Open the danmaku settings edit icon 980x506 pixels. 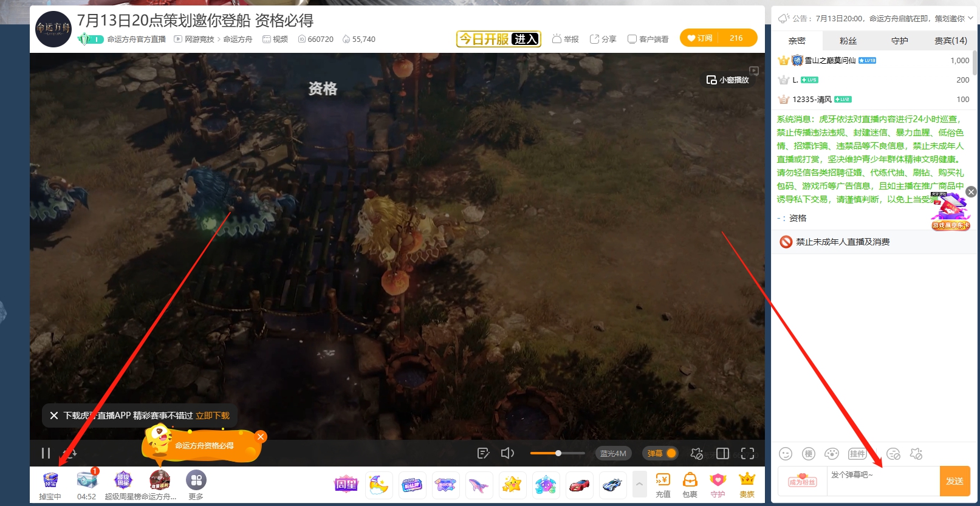pos(484,453)
